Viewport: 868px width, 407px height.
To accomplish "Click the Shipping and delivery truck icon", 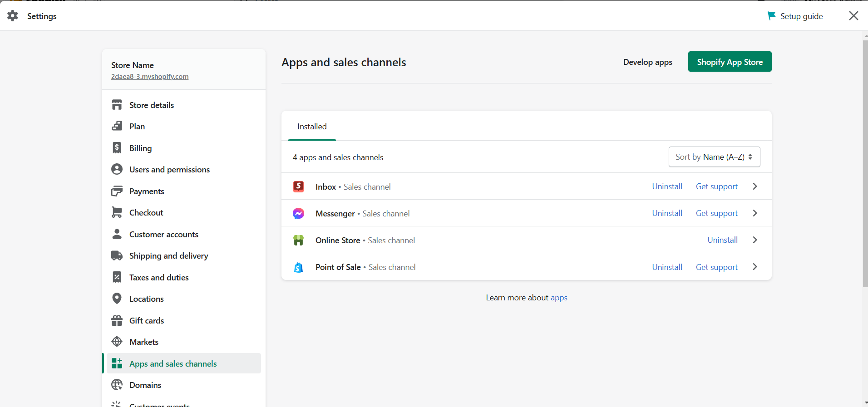I will pyautogui.click(x=117, y=255).
